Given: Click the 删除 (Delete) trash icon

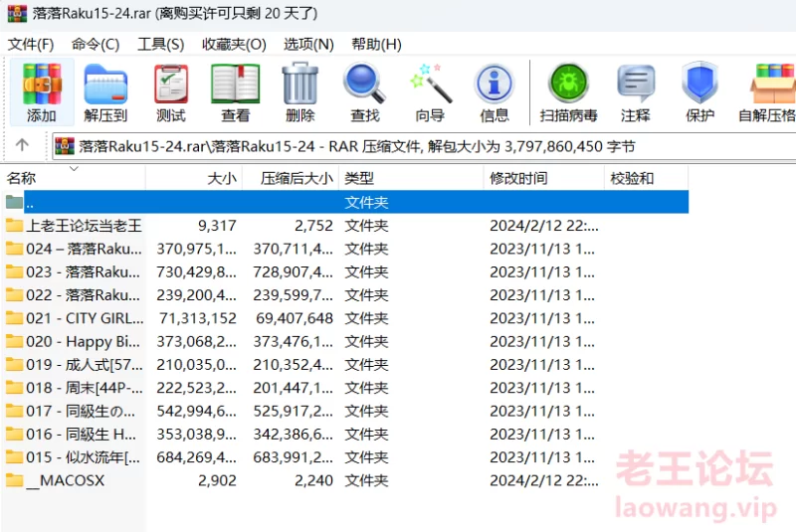Looking at the screenshot, I should [300, 91].
